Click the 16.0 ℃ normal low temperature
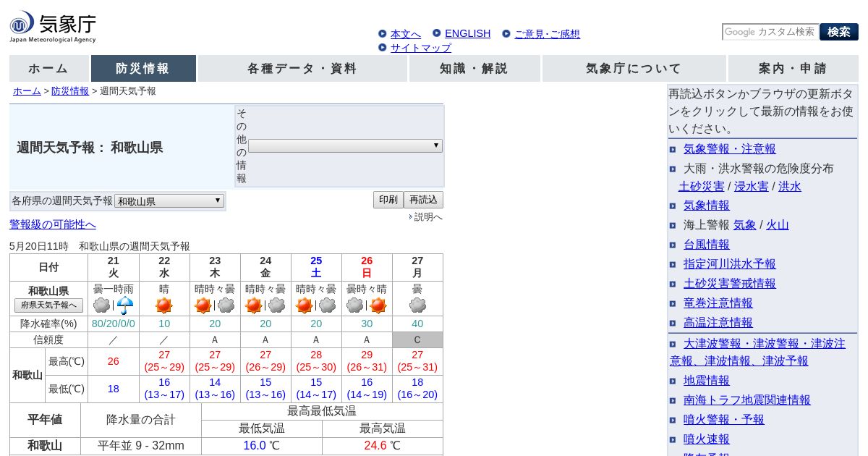The height and width of the screenshot is (456, 868). click(x=262, y=446)
